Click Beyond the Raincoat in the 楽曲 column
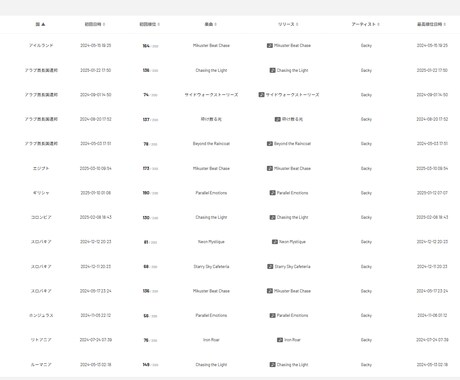Image resolution: width=460 pixels, height=380 pixels. click(211, 144)
